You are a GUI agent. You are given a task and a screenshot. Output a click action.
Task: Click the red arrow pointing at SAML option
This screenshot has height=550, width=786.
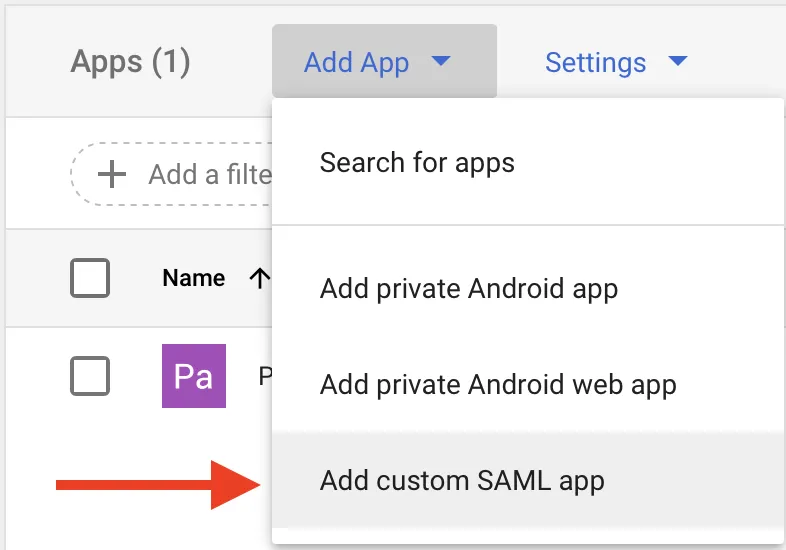[x=160, y=485]
